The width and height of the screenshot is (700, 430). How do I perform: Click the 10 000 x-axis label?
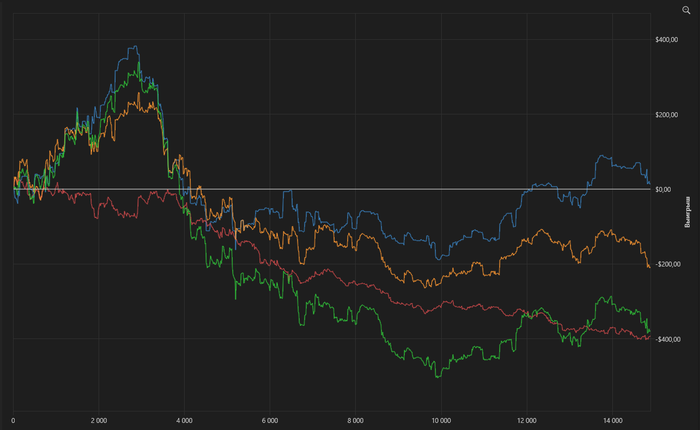click(x=441, y=420)
